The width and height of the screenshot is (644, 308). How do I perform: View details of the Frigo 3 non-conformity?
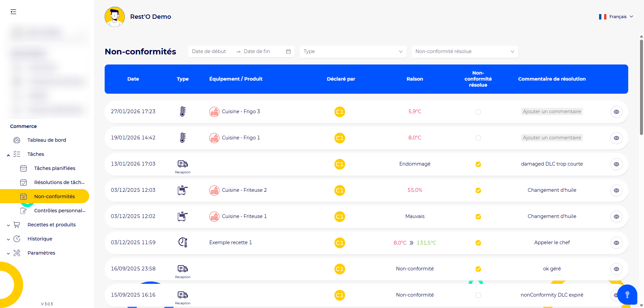[x=616, y=112]
